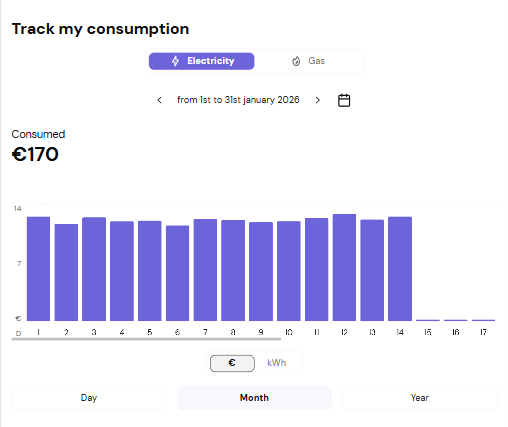Click the bar for day 9
This screenshot has width=508, height=427.
click(261, 271)
